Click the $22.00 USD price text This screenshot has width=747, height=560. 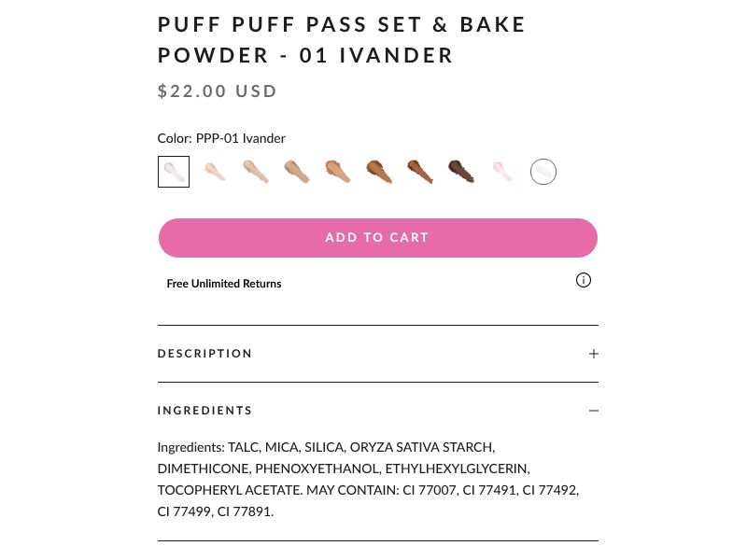point(218,91)
